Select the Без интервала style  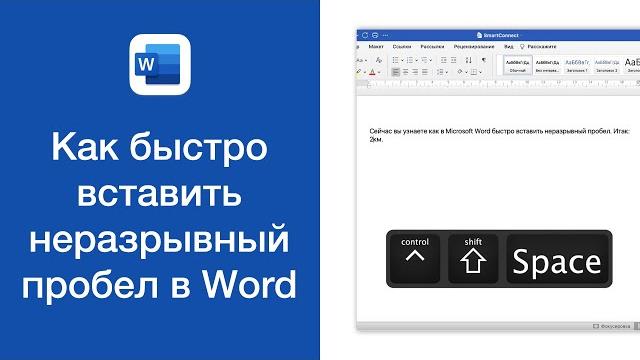click(547, 65)
